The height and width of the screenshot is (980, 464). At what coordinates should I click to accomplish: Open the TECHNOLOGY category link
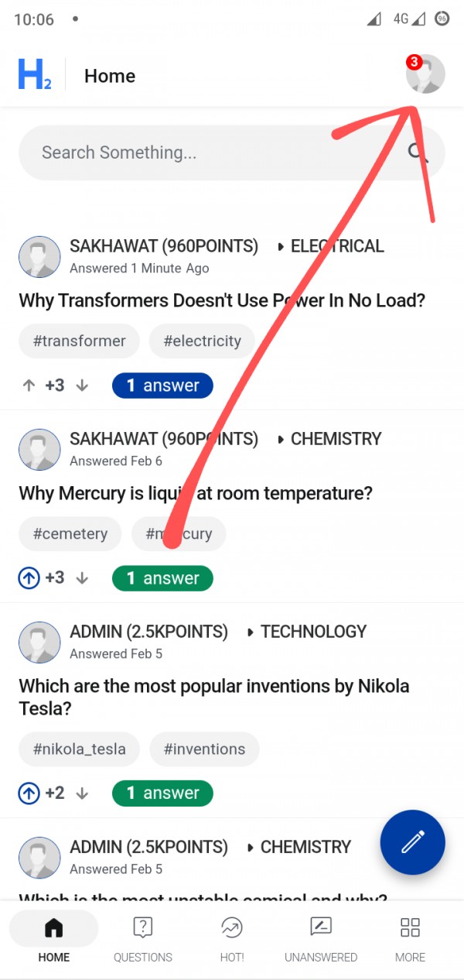(x=312, y=632)
